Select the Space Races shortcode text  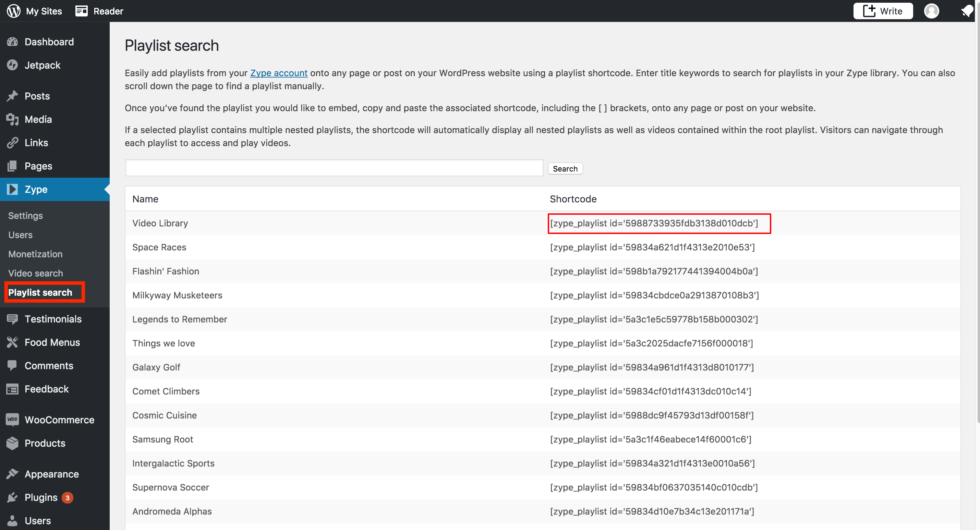652,247
